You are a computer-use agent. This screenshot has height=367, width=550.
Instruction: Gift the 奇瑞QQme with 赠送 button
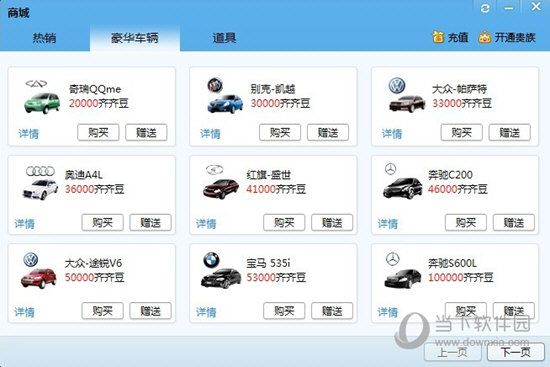tap(146, 133)
